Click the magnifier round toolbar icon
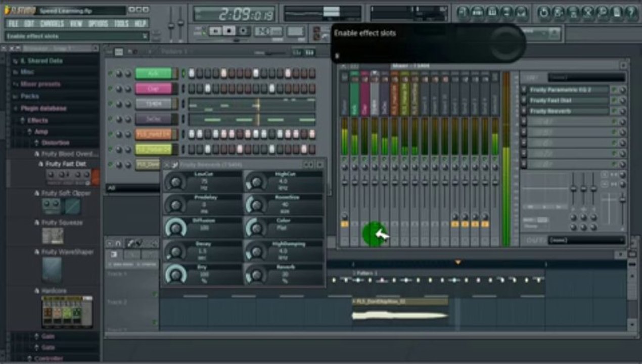 coord(602,13)
